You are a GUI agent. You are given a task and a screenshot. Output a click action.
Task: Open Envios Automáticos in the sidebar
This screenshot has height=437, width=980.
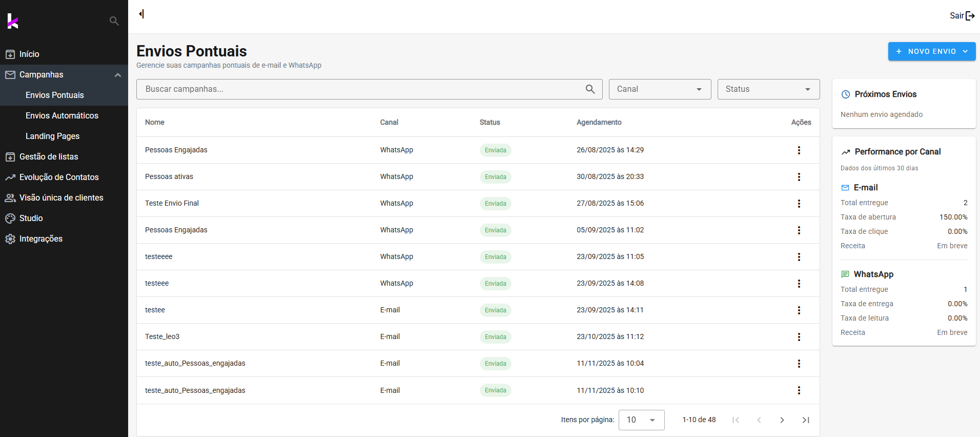click(62, 116)
